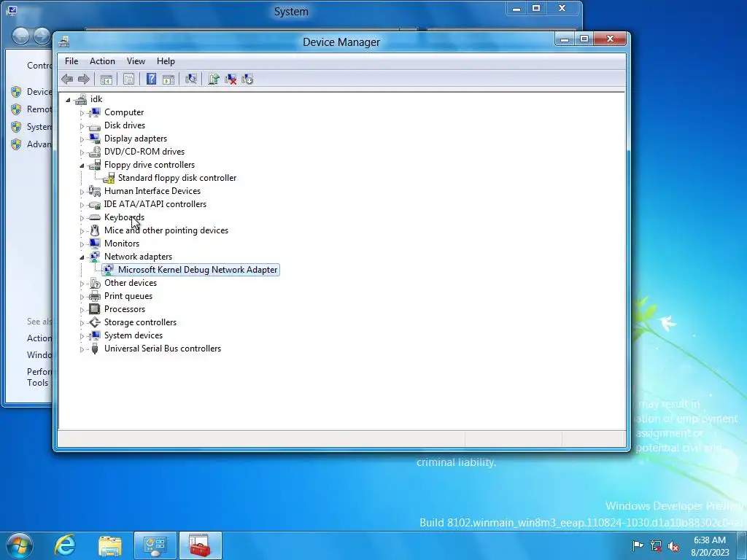
Task: Click the Device Manager title bar icon
Action: (64, 42)
